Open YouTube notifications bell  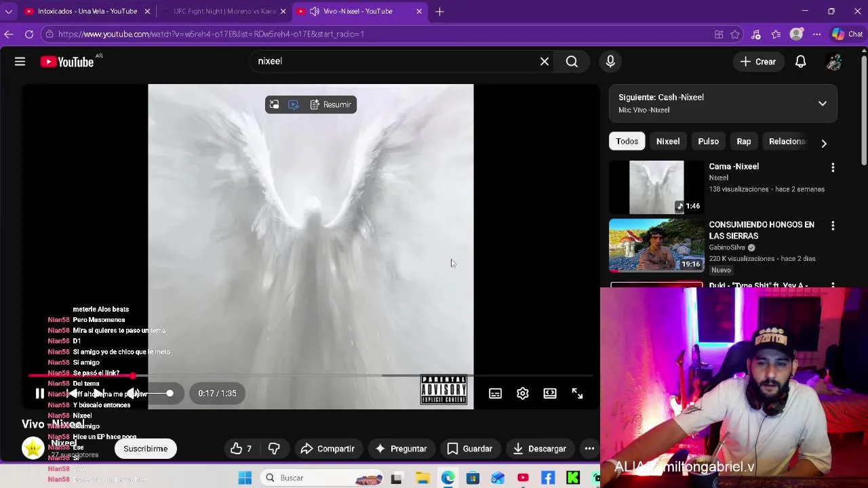click(800, 62)
